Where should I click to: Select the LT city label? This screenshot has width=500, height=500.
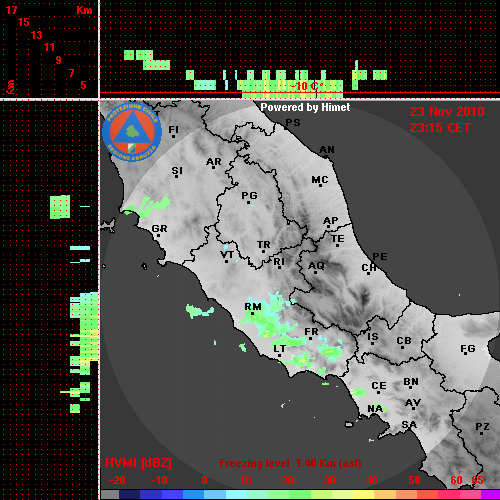pyautogui.click(x=279, y=349)
